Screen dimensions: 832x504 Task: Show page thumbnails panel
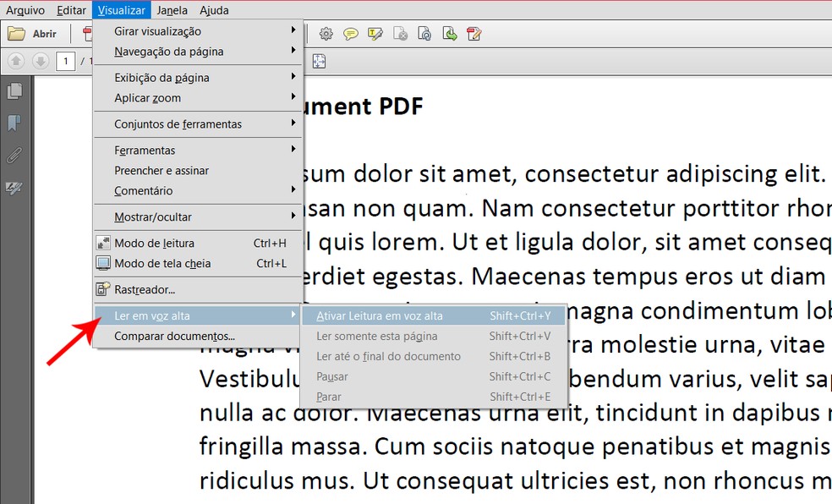14,90
